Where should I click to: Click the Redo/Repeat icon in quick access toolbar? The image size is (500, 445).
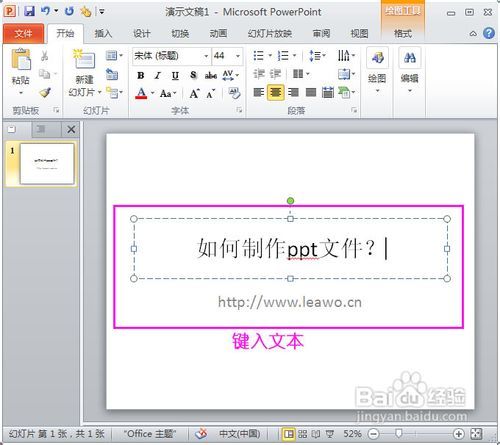click(69, 11)
